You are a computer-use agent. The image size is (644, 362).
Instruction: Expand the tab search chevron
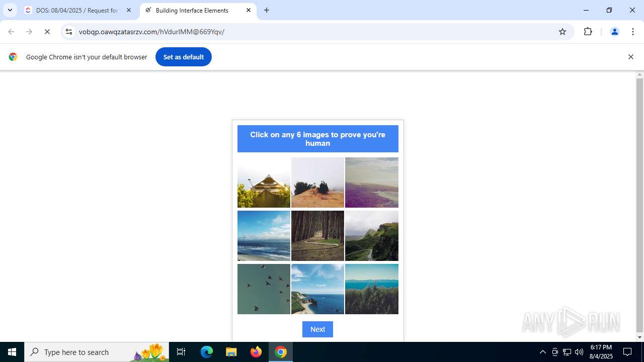click(10, 10)
